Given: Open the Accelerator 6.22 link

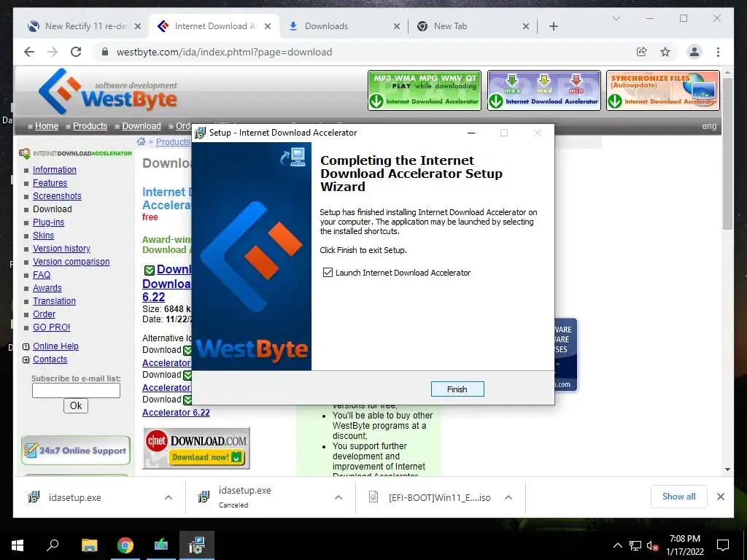Looking at the screenshot, I should click(x=176, y=413).
